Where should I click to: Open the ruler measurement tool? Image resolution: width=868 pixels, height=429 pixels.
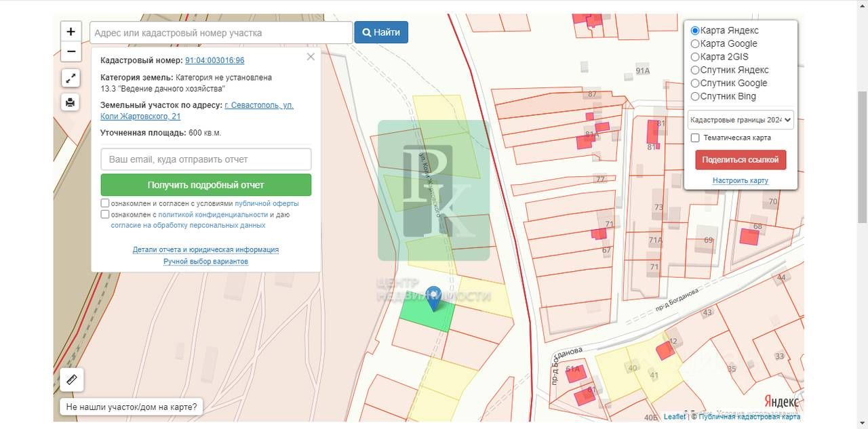pyautogui.click(x=72, y=380)
